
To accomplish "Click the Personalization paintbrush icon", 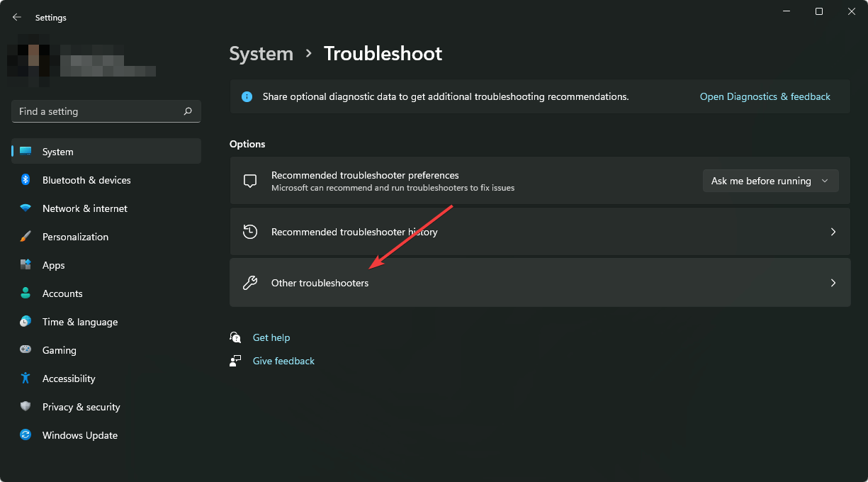I will click(26, 237).
